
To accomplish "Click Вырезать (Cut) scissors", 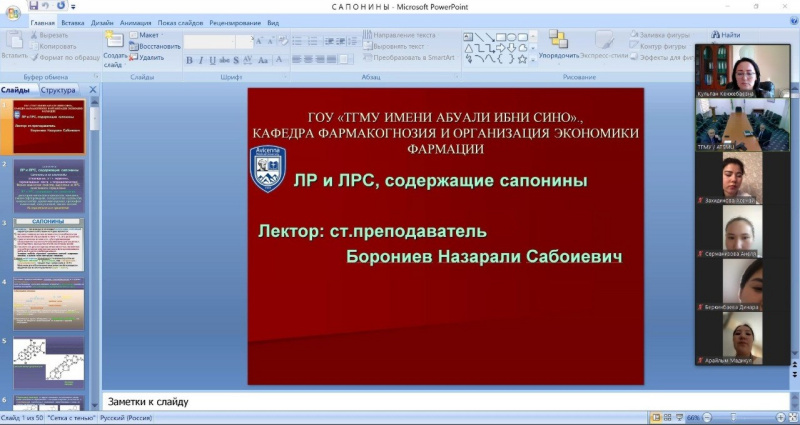I will coord(49,35).
